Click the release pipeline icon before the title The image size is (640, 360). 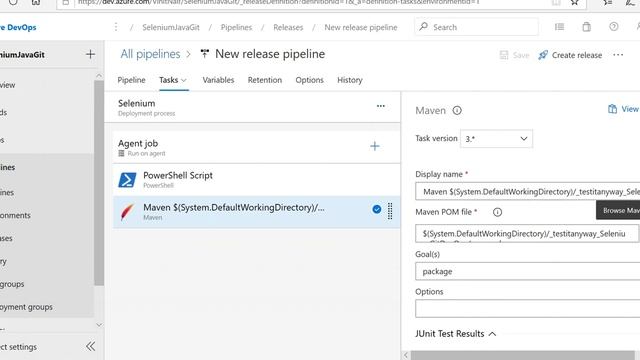click(x=204, y=54)
